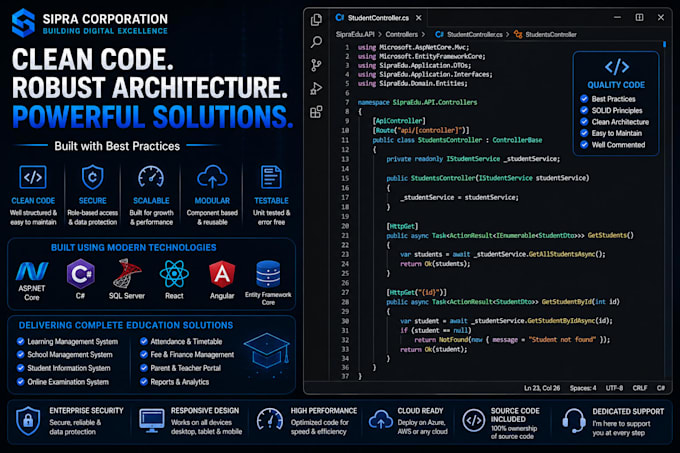
Task: Toggle Reports & Analytics checkmark
Action: tap(144, 381)
